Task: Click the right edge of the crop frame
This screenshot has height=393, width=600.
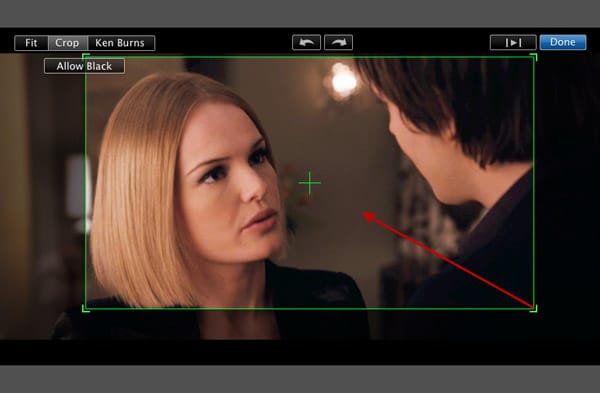Action: [534, 183]
